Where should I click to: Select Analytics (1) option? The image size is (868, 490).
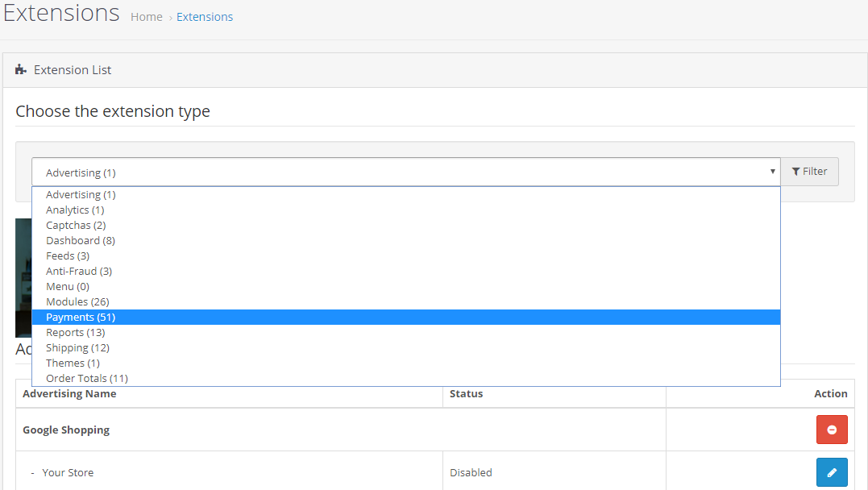pyautogui.click(x=405, y=210)
